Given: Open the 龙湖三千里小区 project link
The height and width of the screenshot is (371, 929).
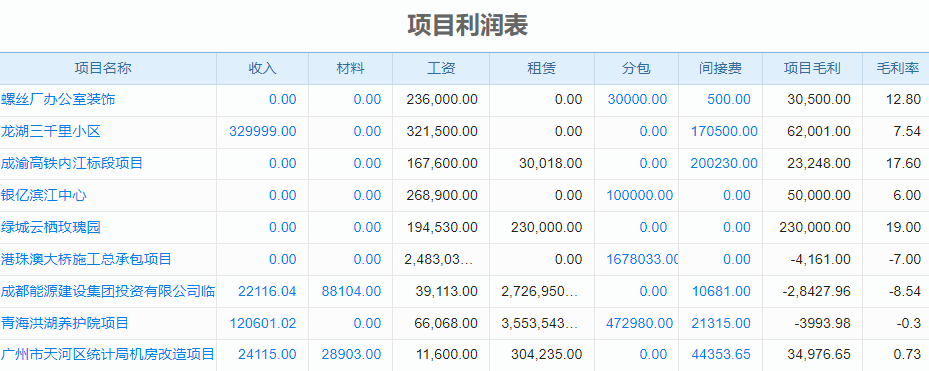Looking at the screenshot, I should point(51,132).
